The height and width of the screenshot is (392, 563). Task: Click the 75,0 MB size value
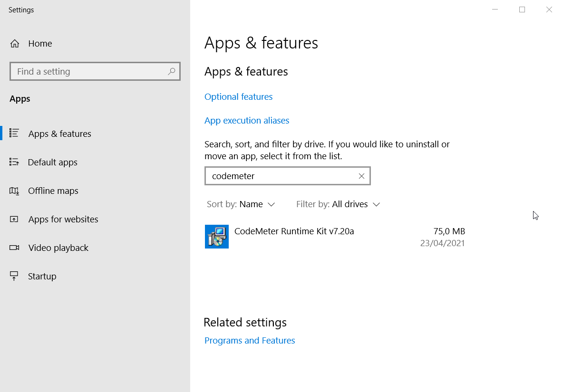pos(449,231)
